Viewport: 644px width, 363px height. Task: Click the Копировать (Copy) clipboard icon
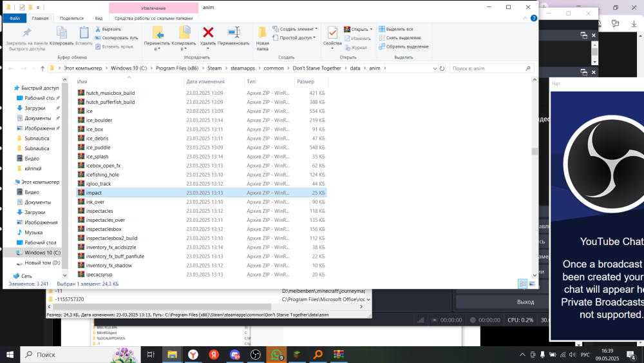pyautogui.click(x=62, y=33)
